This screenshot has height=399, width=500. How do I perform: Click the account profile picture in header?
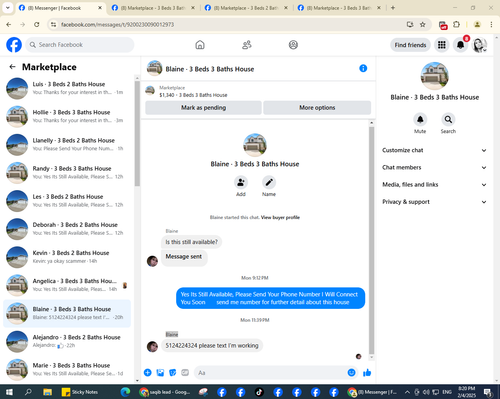(479, 45)
